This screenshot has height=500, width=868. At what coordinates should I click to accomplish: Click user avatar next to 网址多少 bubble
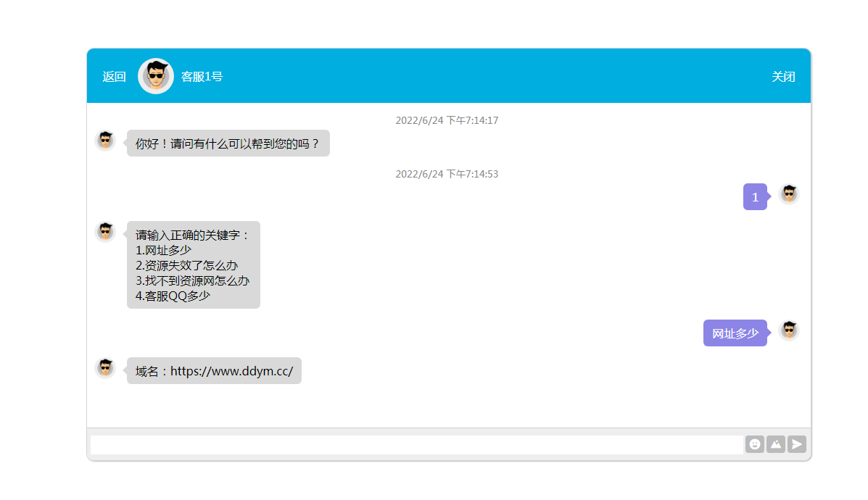[789, 330]
